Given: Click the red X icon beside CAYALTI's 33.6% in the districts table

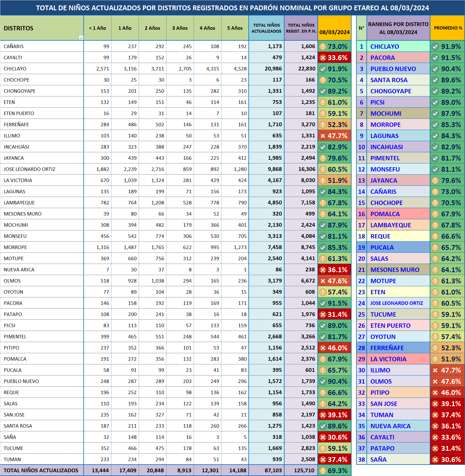Looking at the screenshot, I should coord(323,58).
